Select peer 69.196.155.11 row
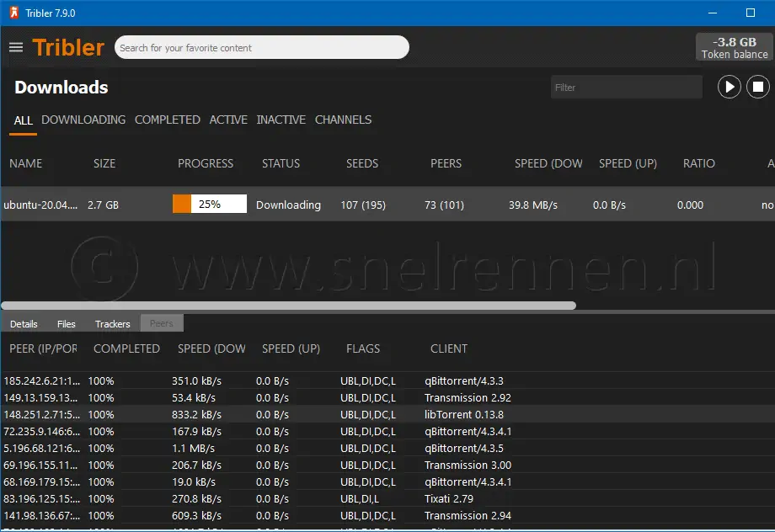 387,465
